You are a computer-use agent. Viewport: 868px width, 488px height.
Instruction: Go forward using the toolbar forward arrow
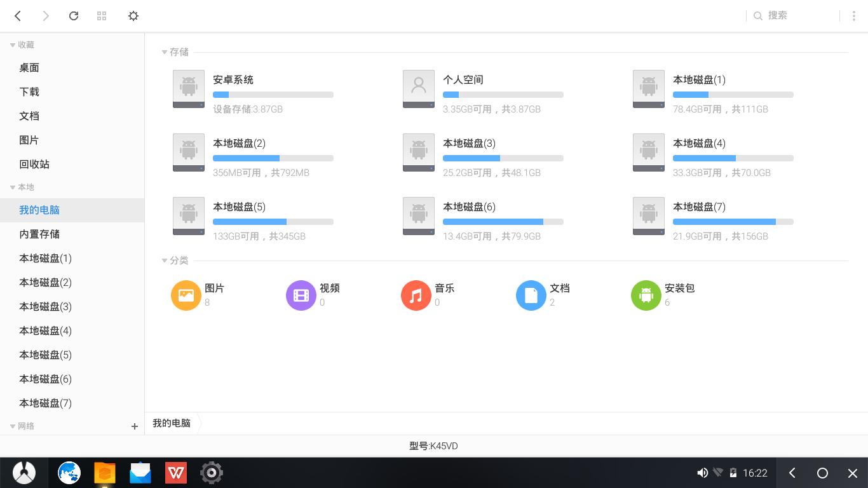click(x=46, y=16)
